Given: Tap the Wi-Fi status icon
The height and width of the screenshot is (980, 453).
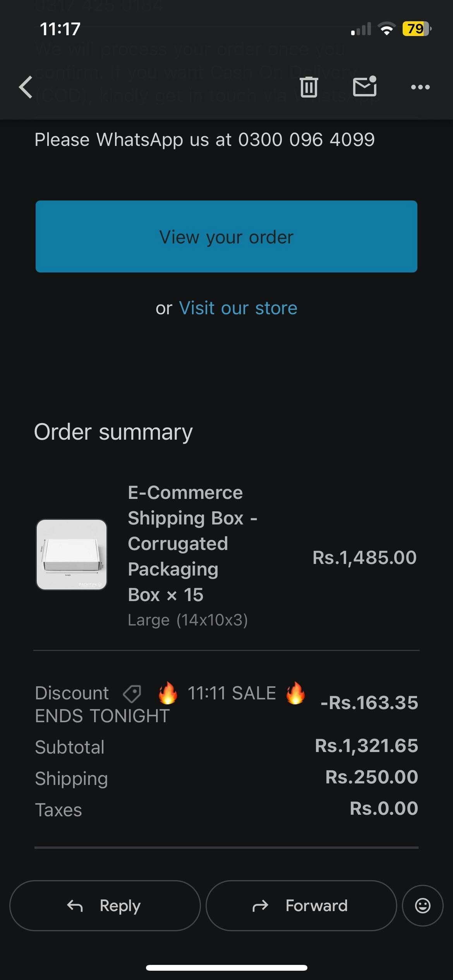Looking at the screenshot, I should click(x=386, y=29).
